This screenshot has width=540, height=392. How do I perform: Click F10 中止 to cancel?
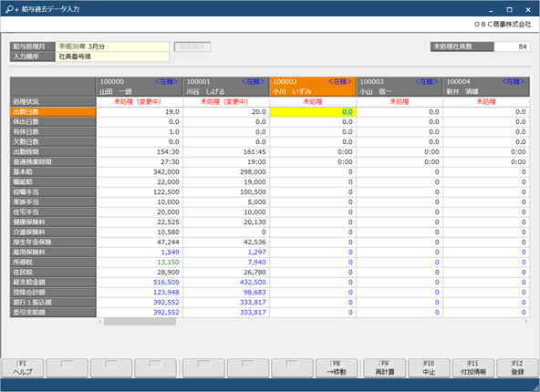click(x=429, y=368)
